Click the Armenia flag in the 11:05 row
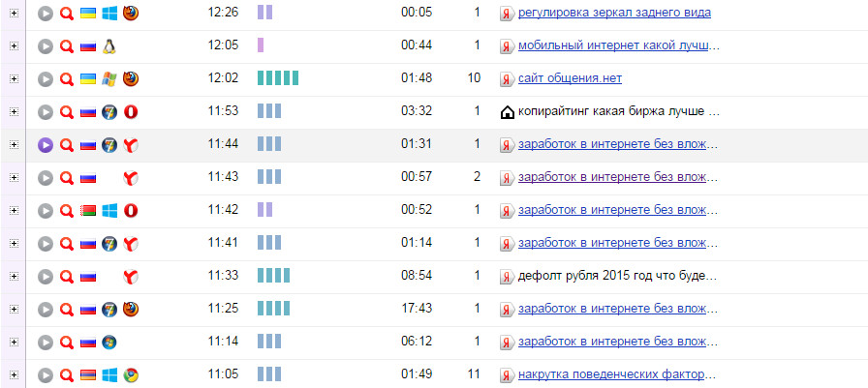 point(88,375)
